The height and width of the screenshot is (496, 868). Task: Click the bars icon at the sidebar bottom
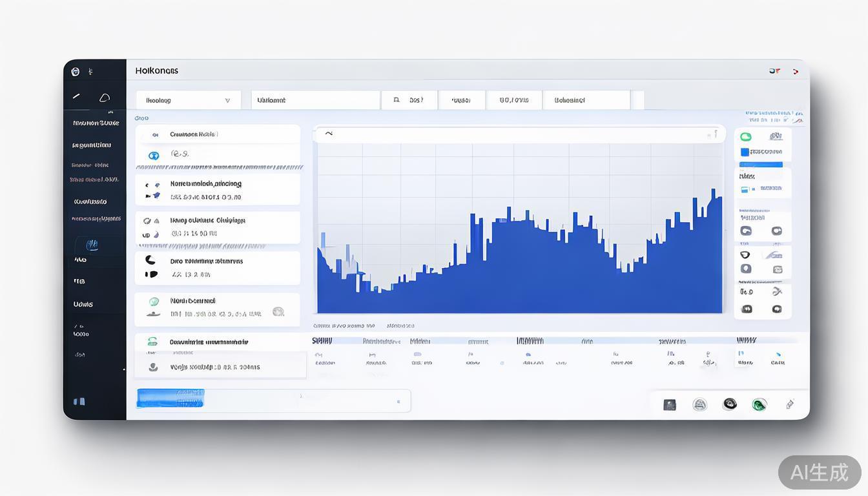79,401
